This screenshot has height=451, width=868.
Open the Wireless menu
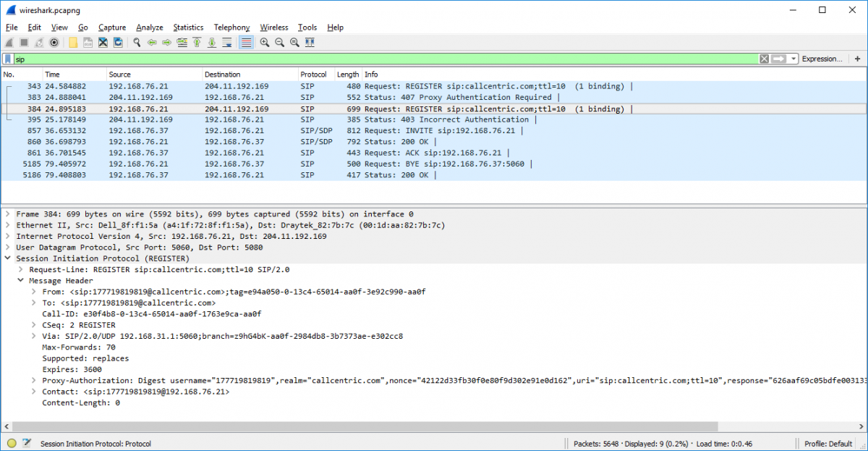tap(274, 28)
